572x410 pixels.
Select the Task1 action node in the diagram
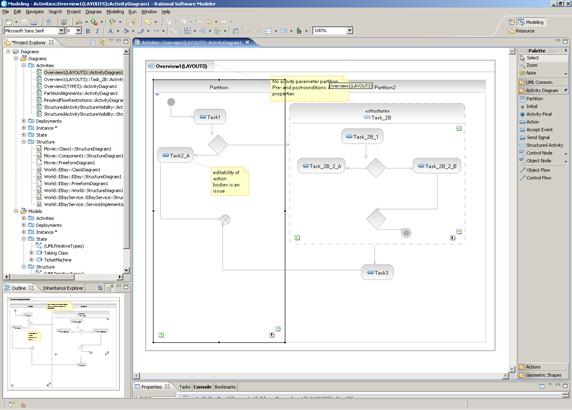(210, 117)
